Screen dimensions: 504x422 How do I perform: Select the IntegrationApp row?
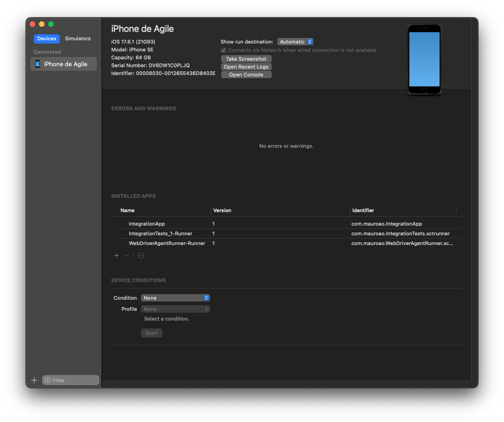click(x=147, y=224)
